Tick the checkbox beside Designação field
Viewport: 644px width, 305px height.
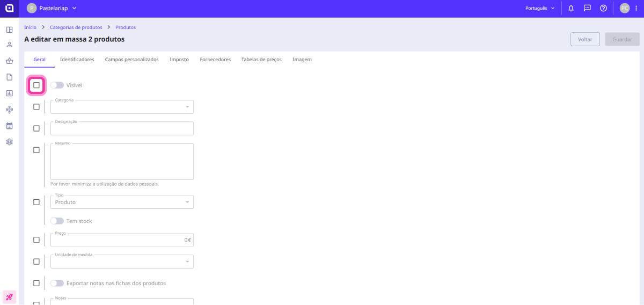point(36,128)
